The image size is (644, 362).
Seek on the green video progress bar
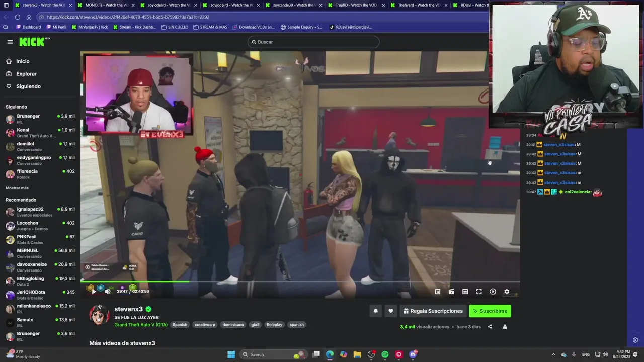300,281
